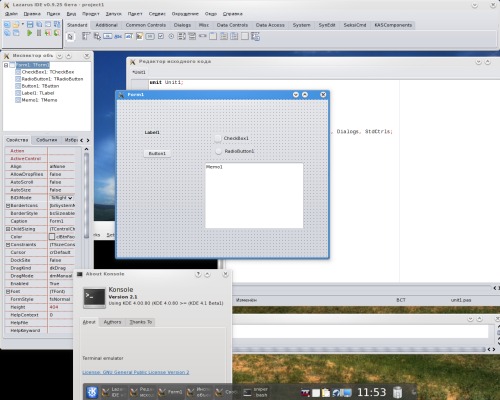Pick the TActionList component icon
The image size is (500, 400).
tap(255, 36)
